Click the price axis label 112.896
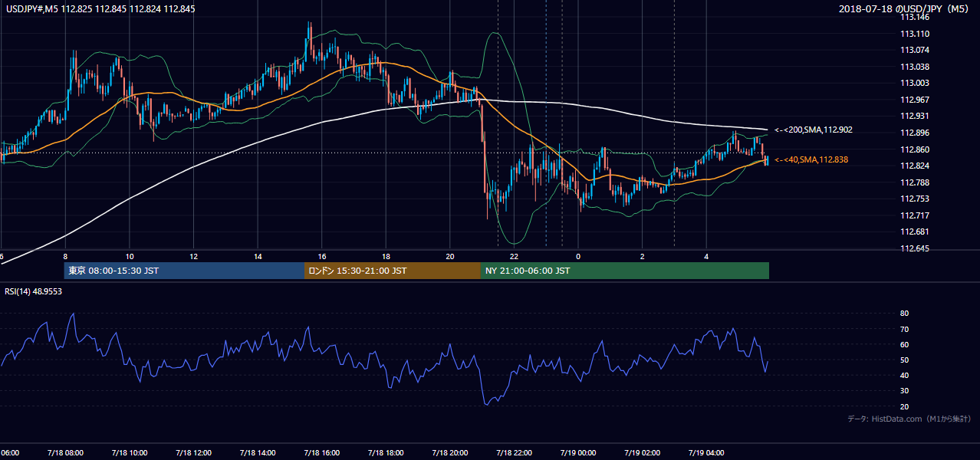Image resolution: width=980 pixels, height=460 pixels. click(x=914, y=133)
